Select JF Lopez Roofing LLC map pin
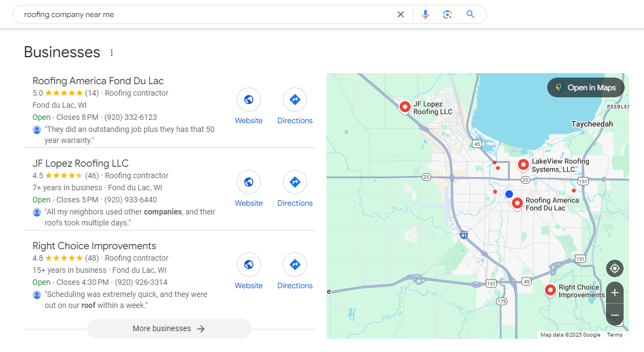 tap(405, 107)
